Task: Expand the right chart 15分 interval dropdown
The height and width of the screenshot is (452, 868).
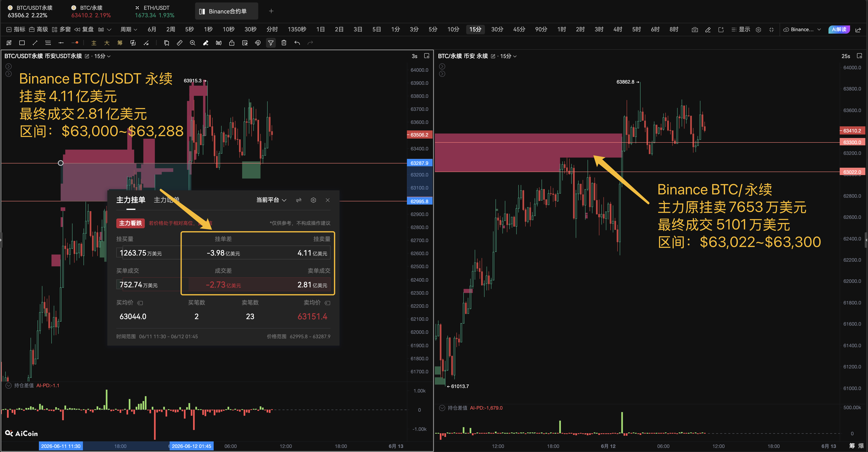Action: (x=509, y=56)
